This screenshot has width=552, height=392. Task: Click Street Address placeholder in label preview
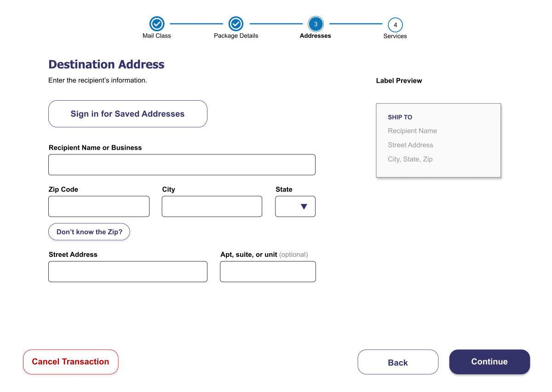click(411, 145)
